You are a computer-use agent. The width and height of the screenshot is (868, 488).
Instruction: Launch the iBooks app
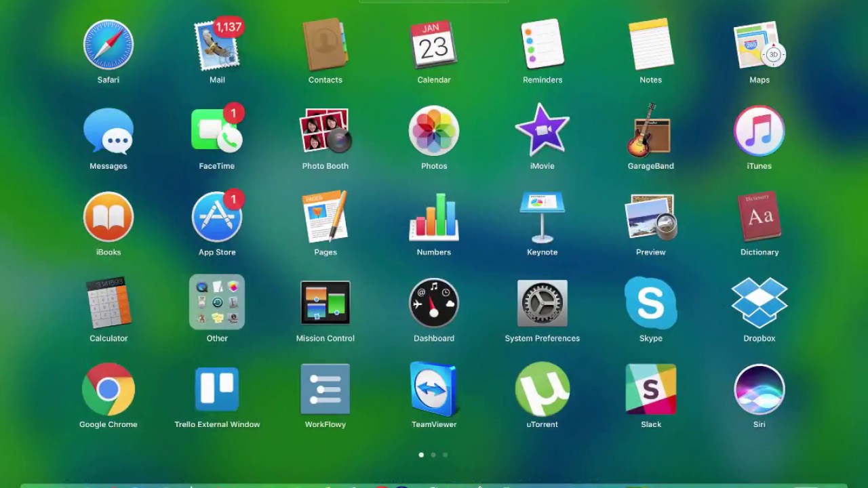[x=108, y=217]
